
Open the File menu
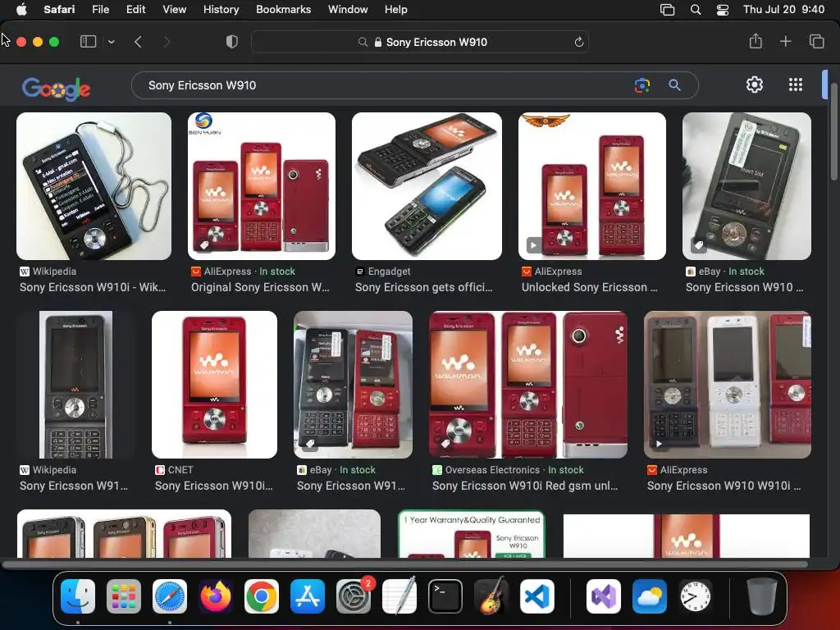coord(100,9)
